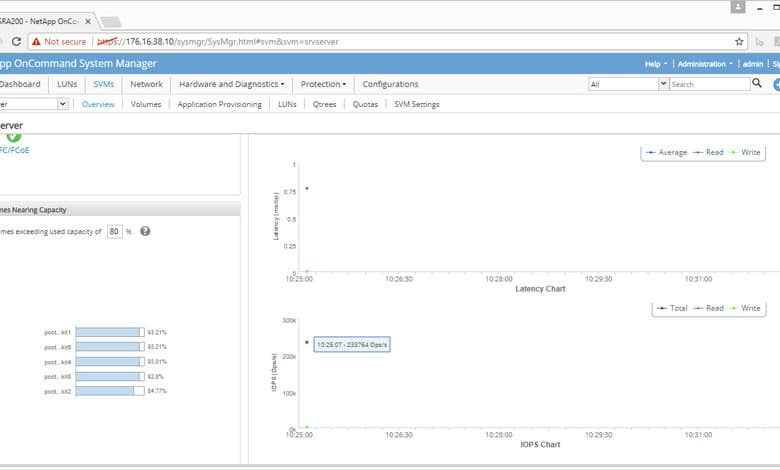Viewport: 780px width, 470px height.
Task: Click the green FC/FCoE status check icon
Action: point(13,136)
